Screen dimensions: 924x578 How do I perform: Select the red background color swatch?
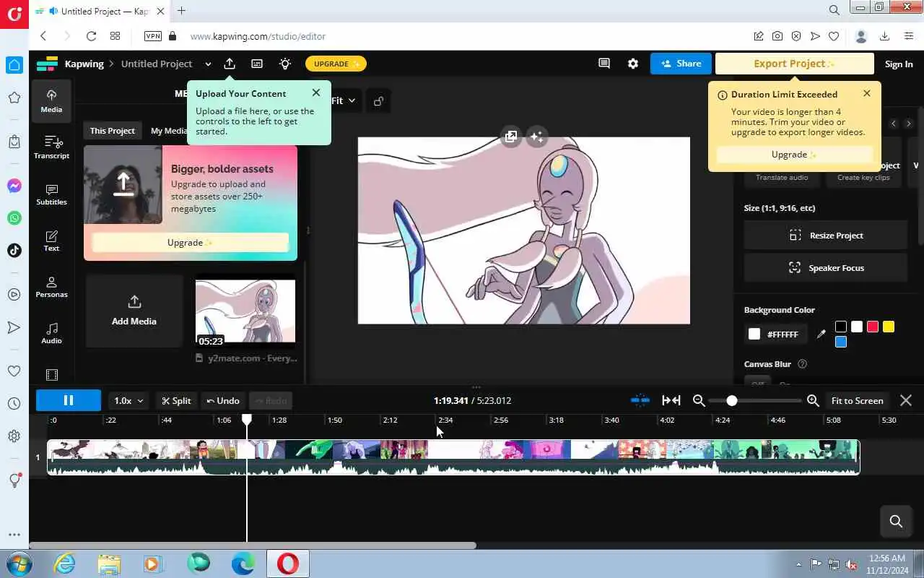coord(873,327)
